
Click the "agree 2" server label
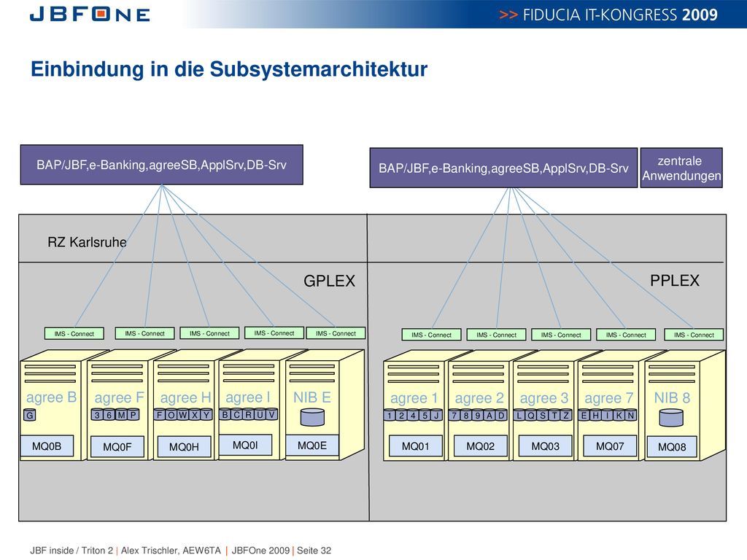(x=479, y=398)
